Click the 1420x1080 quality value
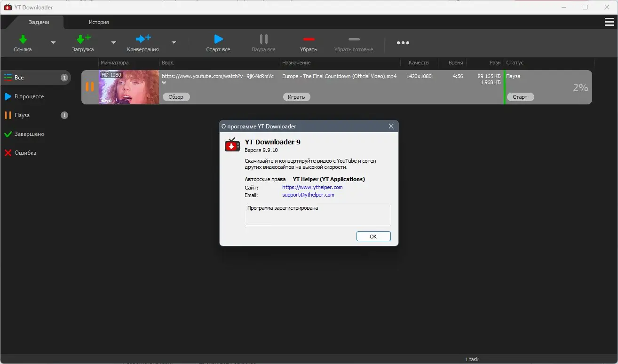This screenshot has width=618, height=364. pos(419,76)
